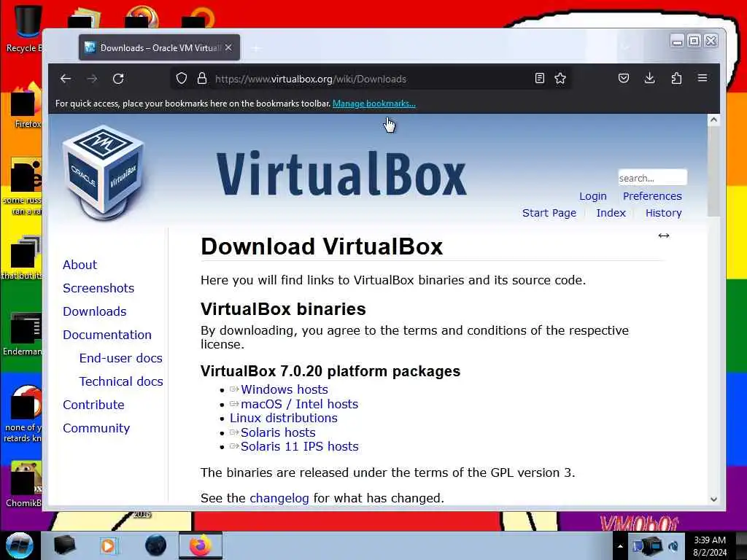747x560 pixels.
Task: Click the page scrollbar up arrow
Action: click(x=713, y=120)
